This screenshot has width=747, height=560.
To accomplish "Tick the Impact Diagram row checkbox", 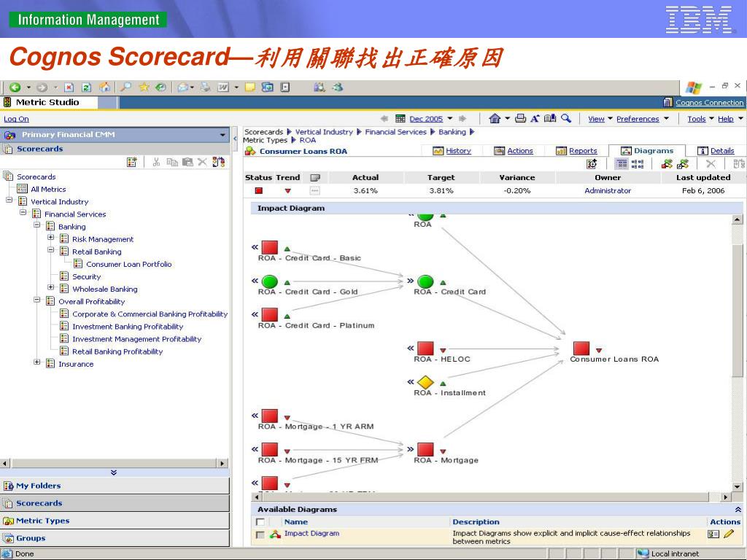I will pos(260,534).
